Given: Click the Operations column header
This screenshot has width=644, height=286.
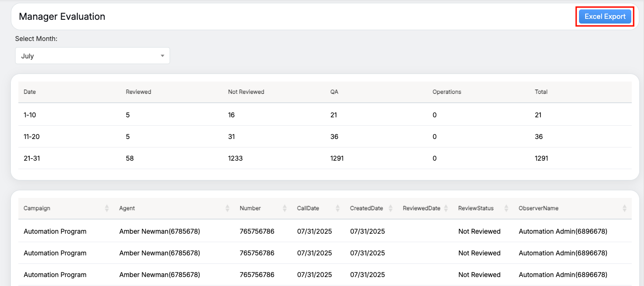Looking at the screenshot, I should point(447,92).
